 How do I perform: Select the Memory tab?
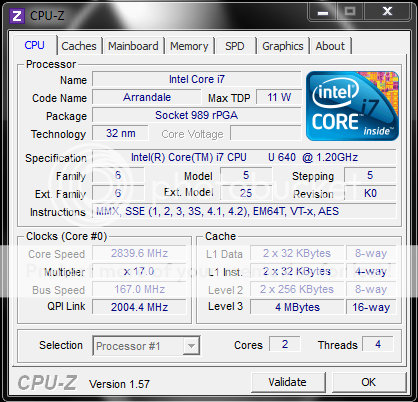(189, 46)
